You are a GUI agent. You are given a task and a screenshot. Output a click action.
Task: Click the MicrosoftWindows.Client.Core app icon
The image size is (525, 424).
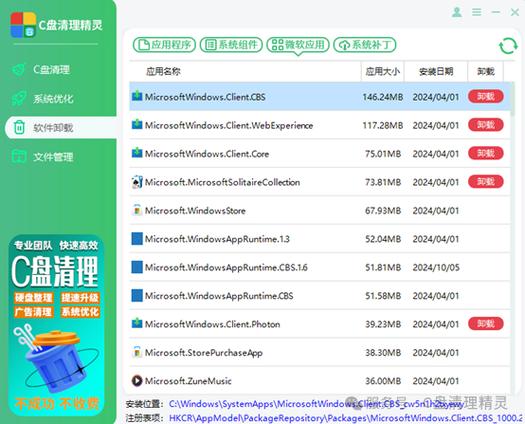[137, 153]
